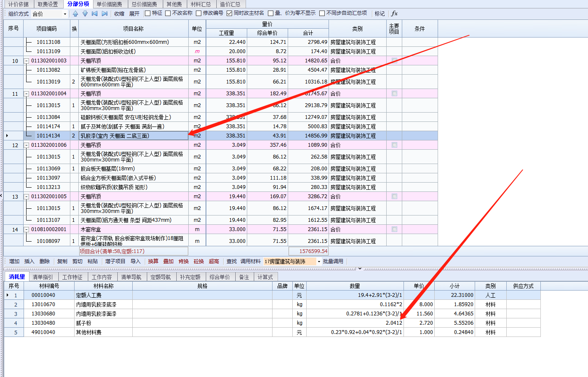This screenshot has height=377, width=588.
Task: Enable 不同步自动汇总项 checkbox
Action: [322, 13]
